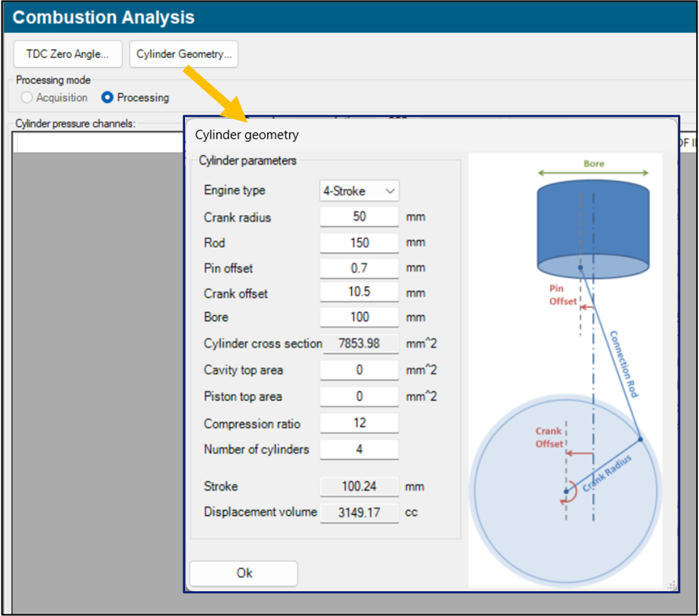Select the Stroke value 100.24

[360, 486]
